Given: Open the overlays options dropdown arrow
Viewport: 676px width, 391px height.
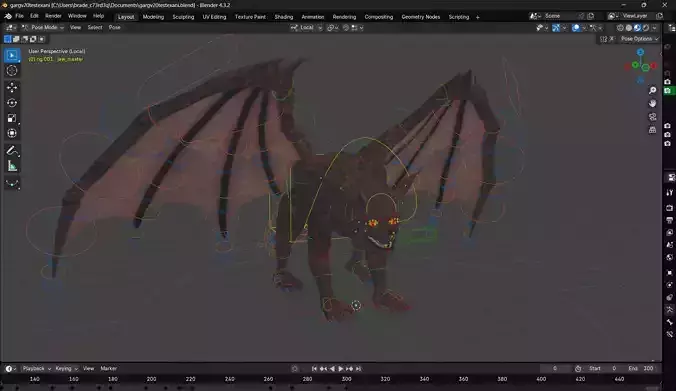Looking at the screenshot, I should click(584, 28).
